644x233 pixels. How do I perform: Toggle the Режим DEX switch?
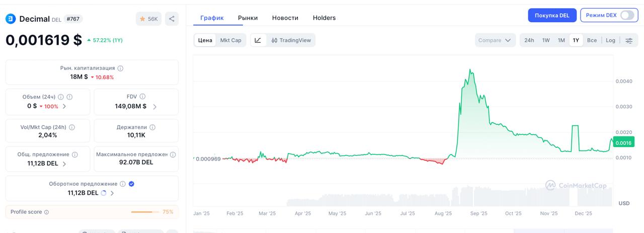click(627, 15)
